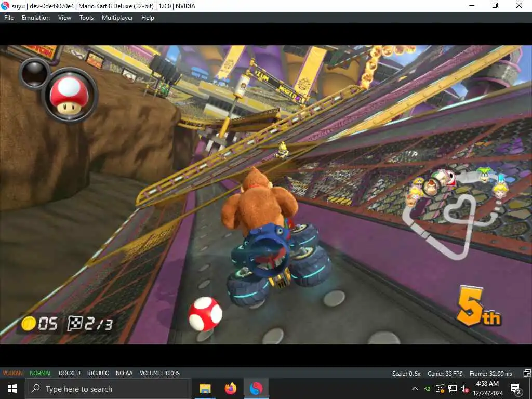The height and width of the screenshot is (399, 532).
Task: Open the Windows Start menu
Action: [12, 389]
